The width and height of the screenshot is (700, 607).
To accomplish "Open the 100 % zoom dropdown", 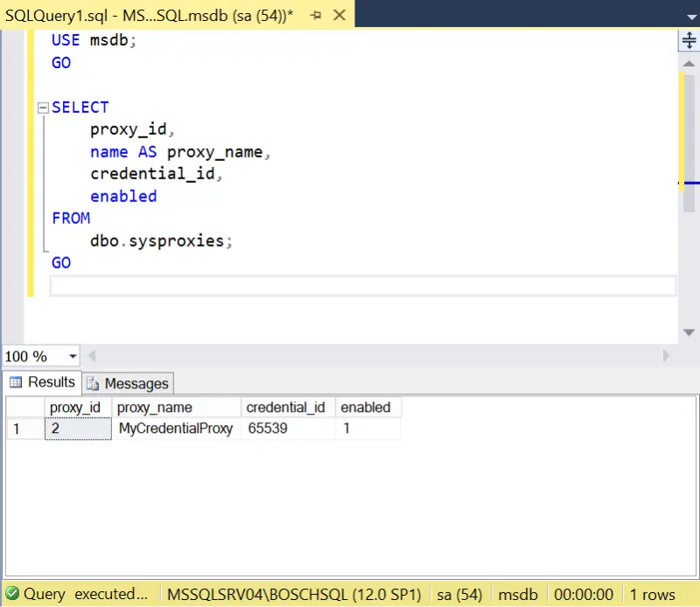I will (x=73, y=356).
